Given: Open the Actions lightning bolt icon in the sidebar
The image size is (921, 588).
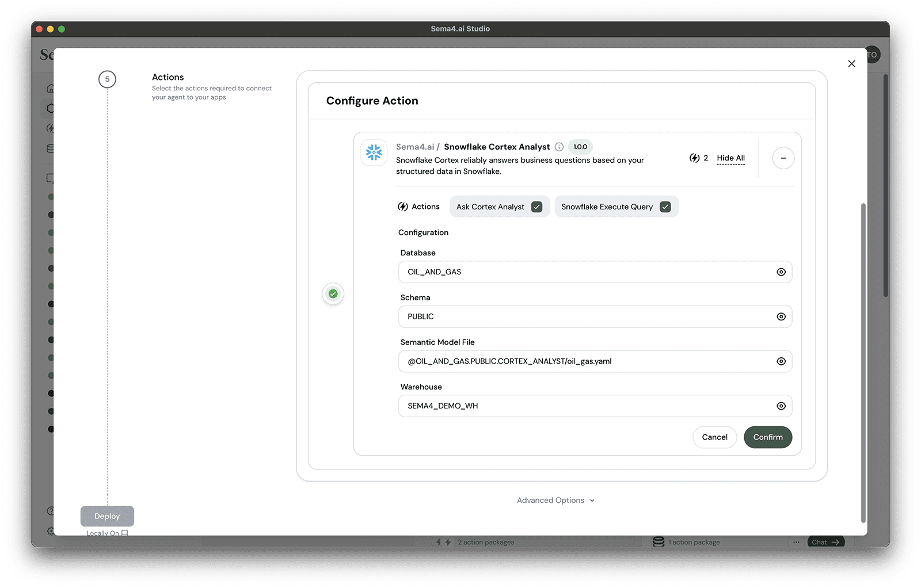Looking at the screenshot, I should click(x=51, y=128).
